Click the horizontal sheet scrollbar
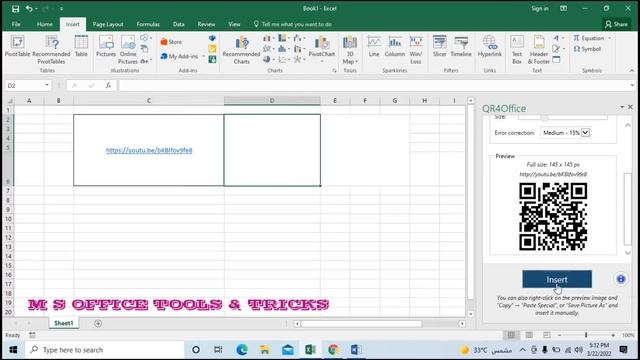Image resolution: width=640 pixels, height=360 pixels. (362, 324)
